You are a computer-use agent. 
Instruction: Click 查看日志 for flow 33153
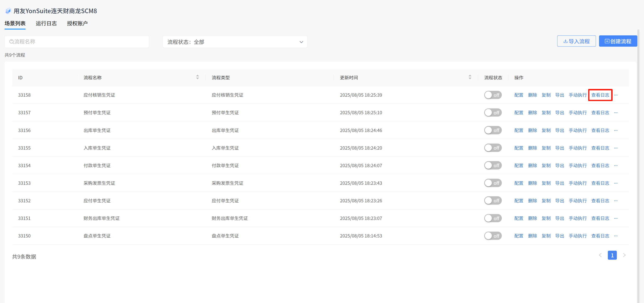pos(600,183)
